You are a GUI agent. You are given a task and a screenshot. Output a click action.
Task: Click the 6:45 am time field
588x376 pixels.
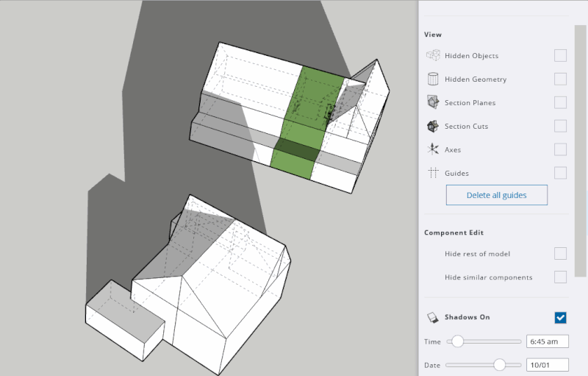[547, 341]
